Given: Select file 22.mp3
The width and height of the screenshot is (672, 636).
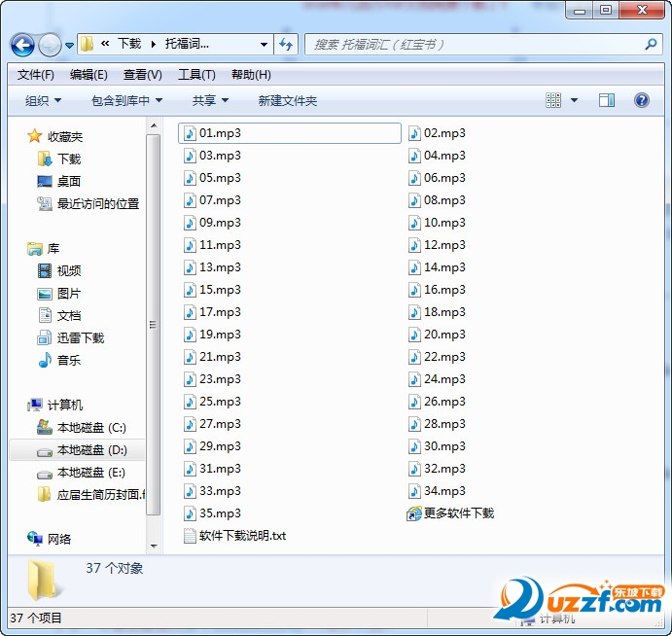Looking at the screenshot, I should coord(437,357).
